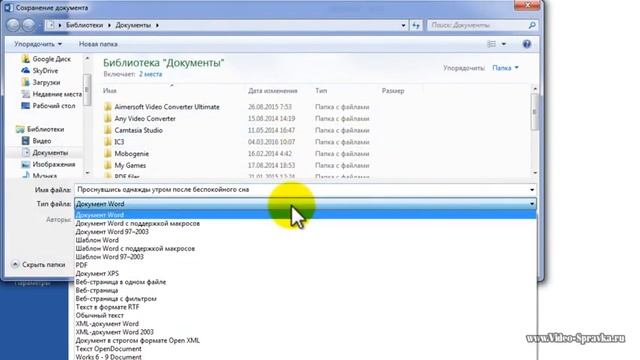Click the IC3 folder icon
The width and height of the screenshot is (640, 360).
coord(108,142)
